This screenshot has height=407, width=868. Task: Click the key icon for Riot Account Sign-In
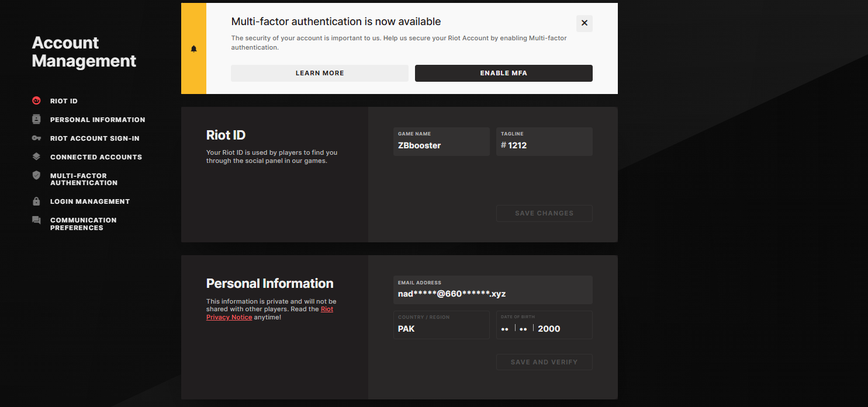click(x=36, y=138)
